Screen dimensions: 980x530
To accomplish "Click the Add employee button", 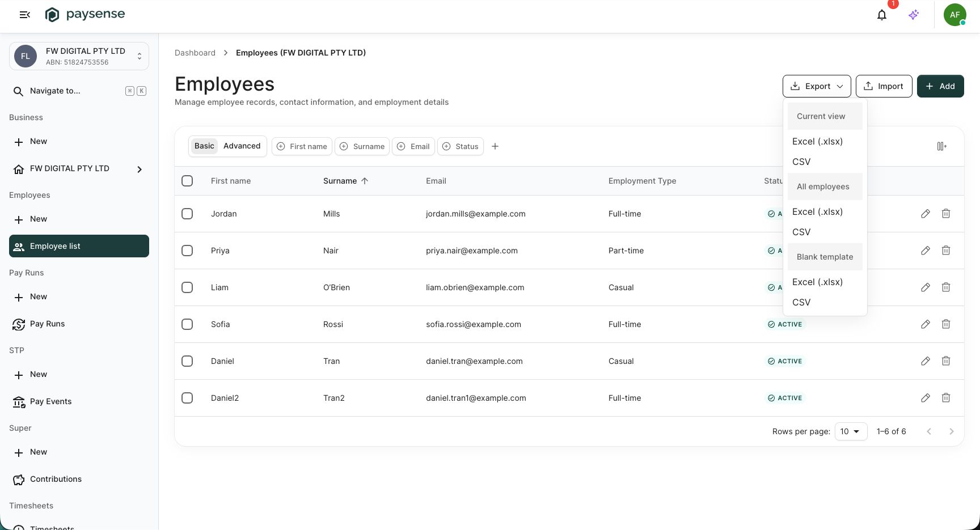I will point(940,86).
